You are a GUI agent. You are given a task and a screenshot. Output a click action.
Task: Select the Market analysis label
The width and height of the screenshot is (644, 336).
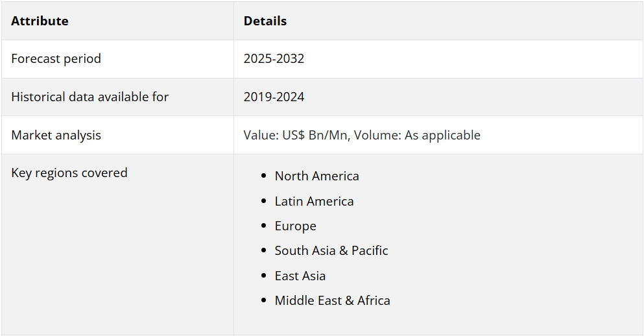coord(56,135)
